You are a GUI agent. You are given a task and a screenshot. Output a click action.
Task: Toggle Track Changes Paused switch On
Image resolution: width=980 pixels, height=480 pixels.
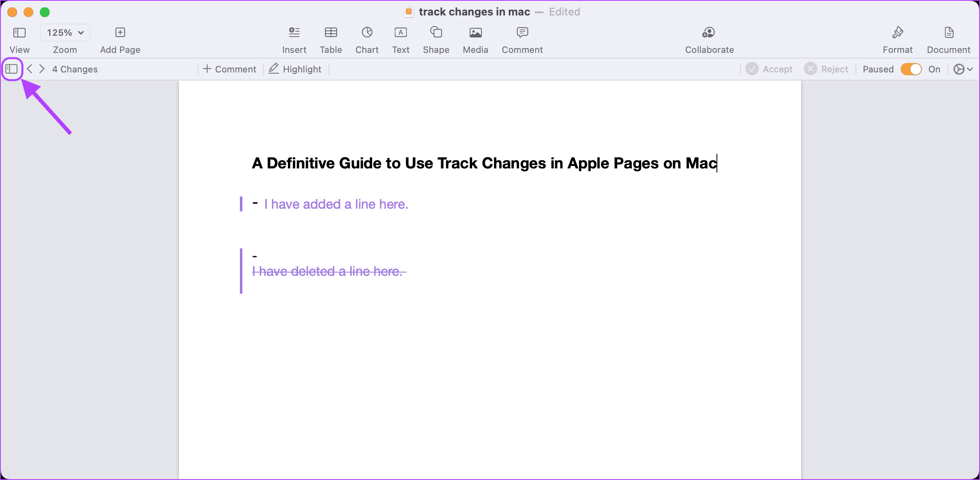click(x=911, y=69)
